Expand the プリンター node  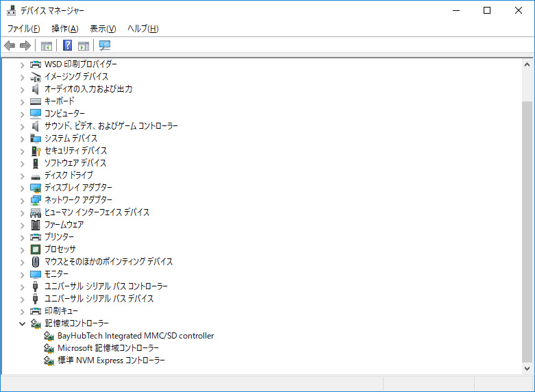pos(22,237)
